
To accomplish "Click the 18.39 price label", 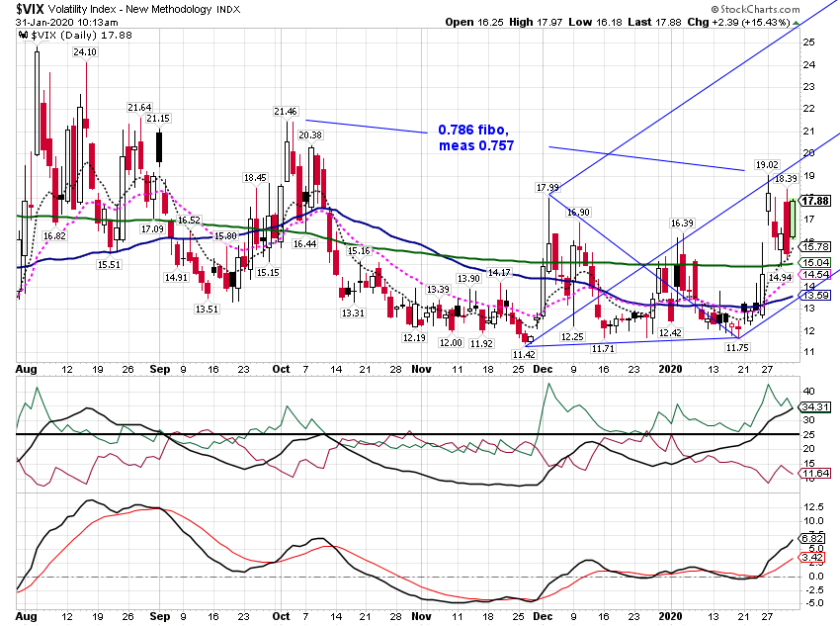I will (786, 178).
